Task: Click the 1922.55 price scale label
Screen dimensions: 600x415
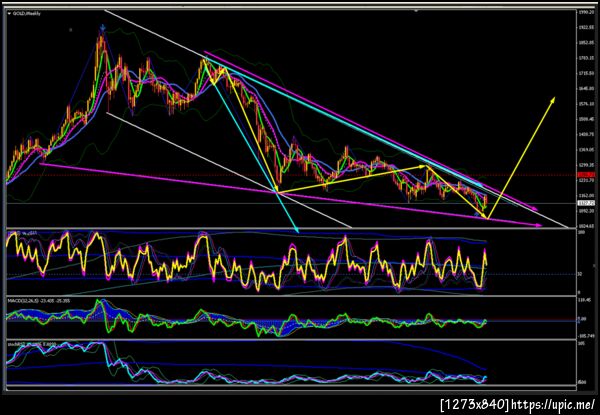Action: coord(586,28)
